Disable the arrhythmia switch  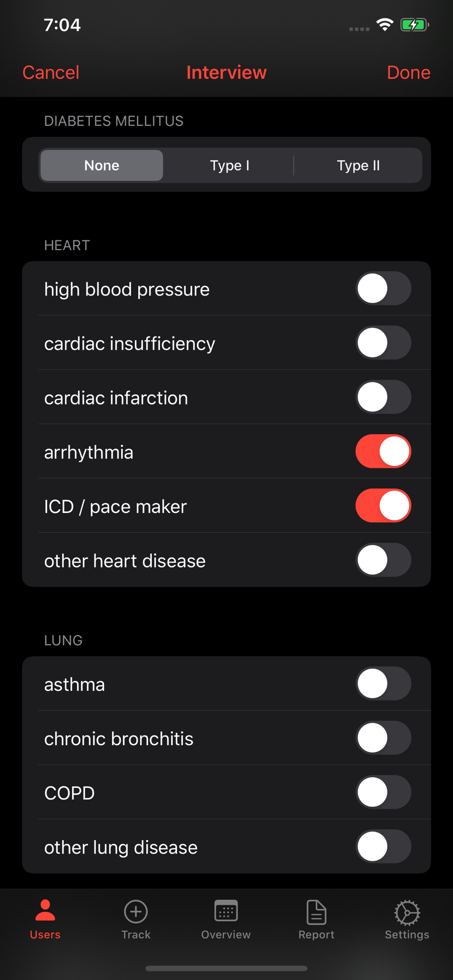[383, 451]
